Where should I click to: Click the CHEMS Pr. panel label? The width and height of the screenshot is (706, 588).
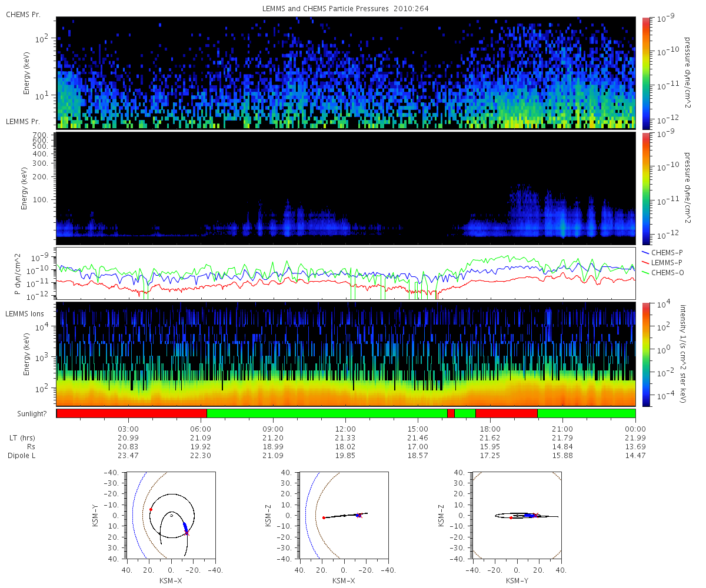pyautogui.click(x=23, y=14)
